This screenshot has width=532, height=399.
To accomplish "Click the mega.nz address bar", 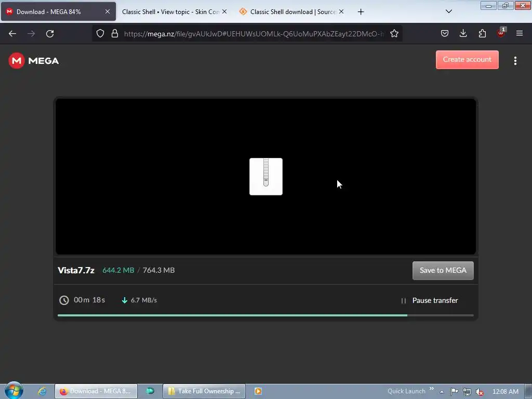I will coord(254,34).
